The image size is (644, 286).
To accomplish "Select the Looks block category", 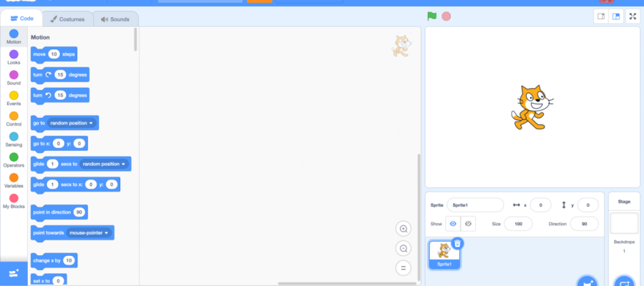I will [x=14, y=56].
